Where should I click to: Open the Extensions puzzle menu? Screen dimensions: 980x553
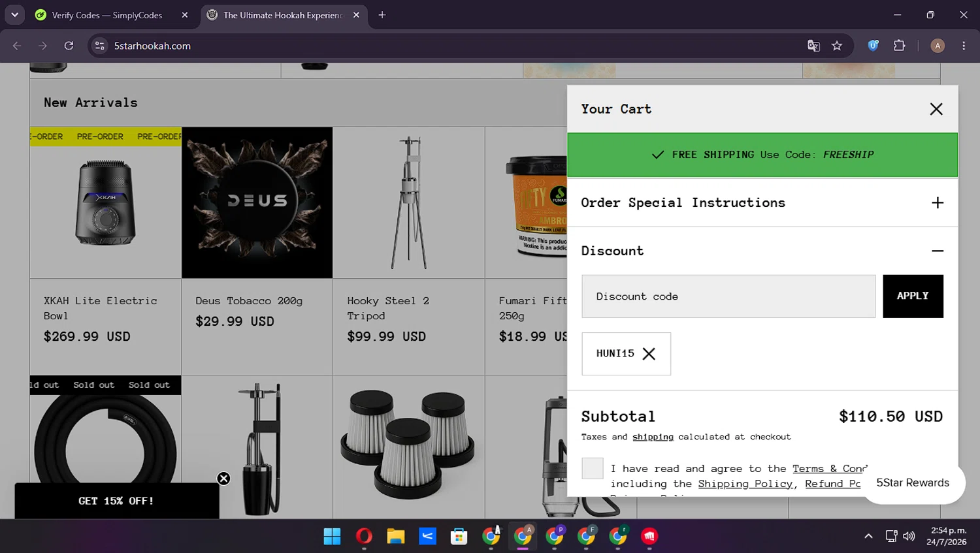900,46
